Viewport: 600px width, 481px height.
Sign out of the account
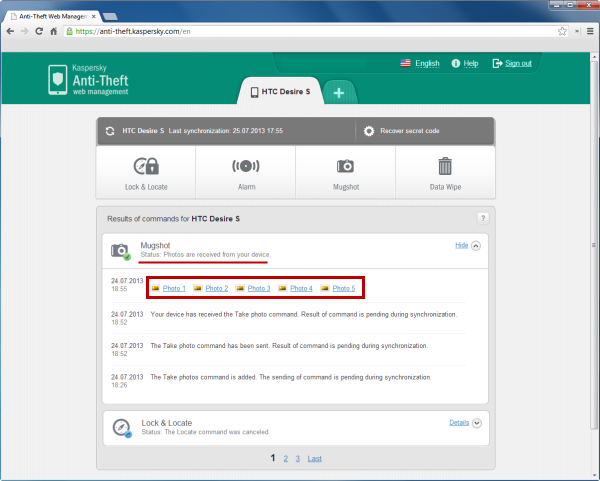(518, 64)
